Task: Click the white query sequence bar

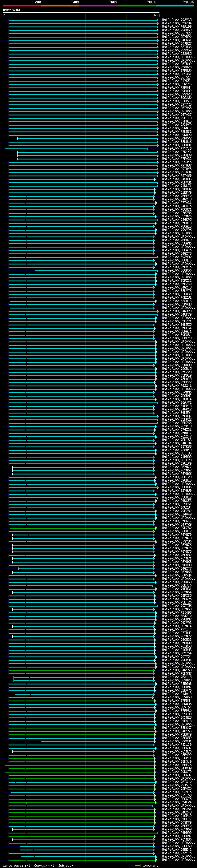Action: (81, 12)
